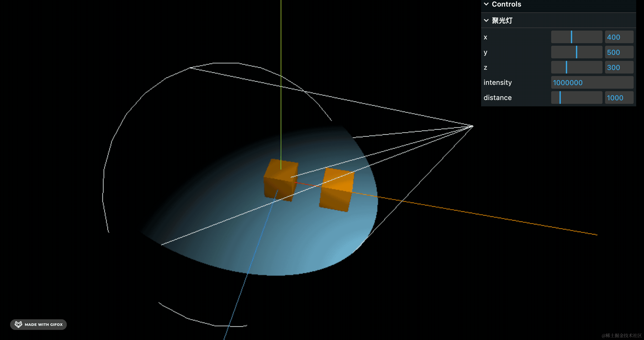This screenshot has height=340, width=644.
Task: Collapse the 聚光灯 folder
Action: click(558, 20)
